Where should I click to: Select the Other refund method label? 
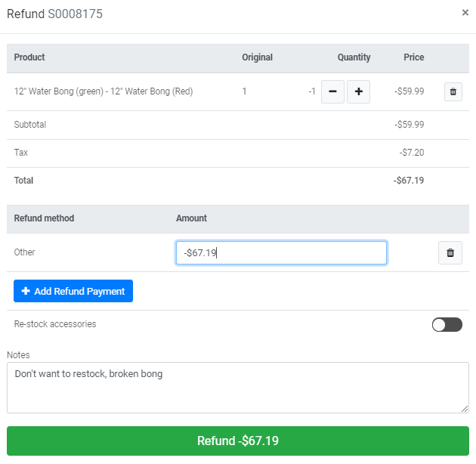25,252
